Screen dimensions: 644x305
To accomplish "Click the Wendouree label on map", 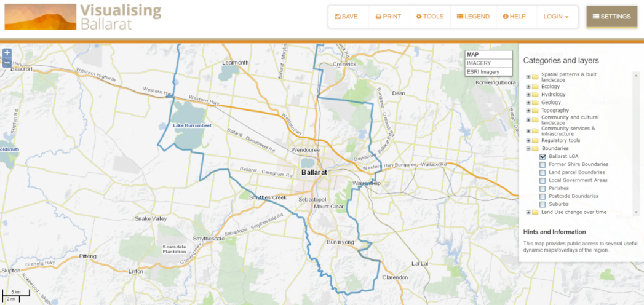I will [306, 150].
